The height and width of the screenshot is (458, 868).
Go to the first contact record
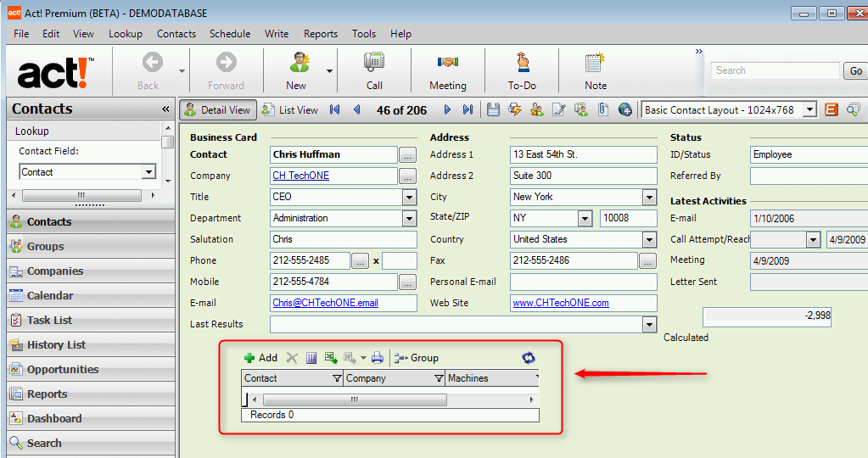[334, 109]
